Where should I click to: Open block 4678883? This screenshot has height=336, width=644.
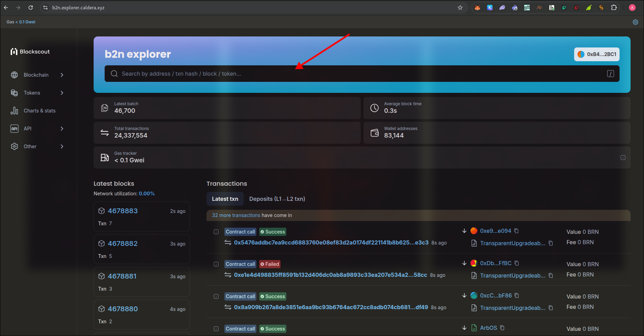pos(123,211)
